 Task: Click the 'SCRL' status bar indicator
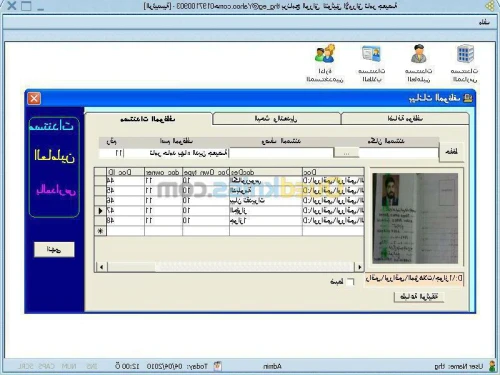25,366
